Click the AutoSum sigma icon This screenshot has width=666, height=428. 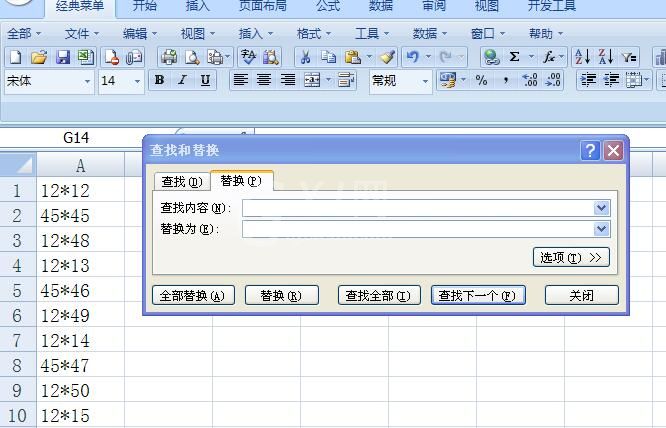pyautogui.click(x=514, y=57)
